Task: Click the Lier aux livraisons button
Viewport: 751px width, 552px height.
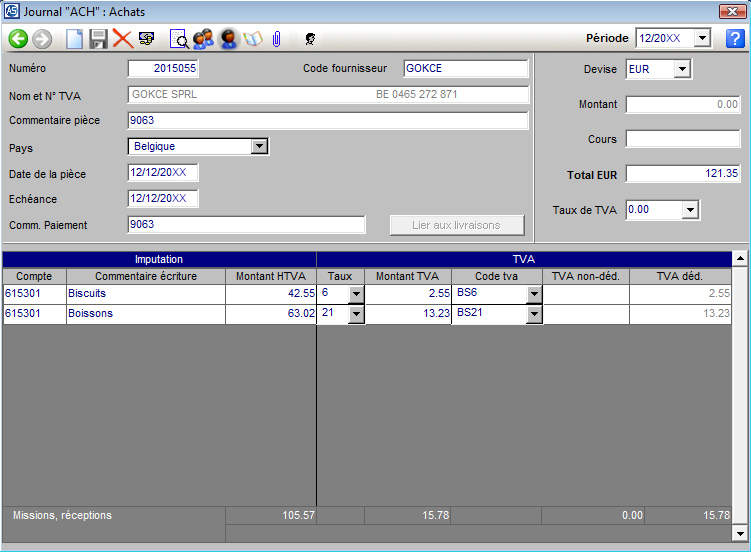Action: pos(457,225)
